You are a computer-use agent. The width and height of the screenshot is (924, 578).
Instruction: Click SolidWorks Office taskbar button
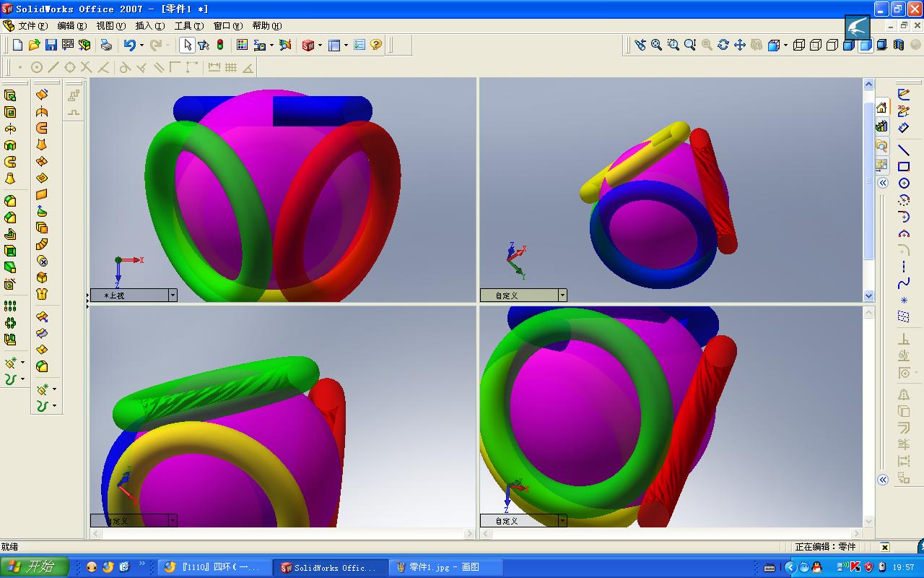(330, 568)
